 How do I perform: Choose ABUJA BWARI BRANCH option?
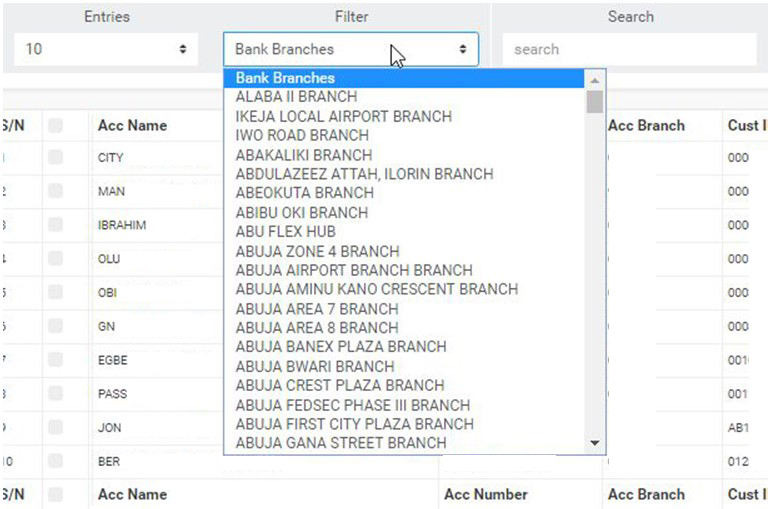pyautogui.click(x=315, y=366)
